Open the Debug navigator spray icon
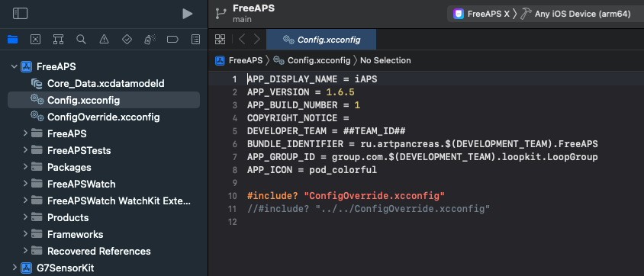The height and width of the screenshot is (276, 644). [150, 40]
